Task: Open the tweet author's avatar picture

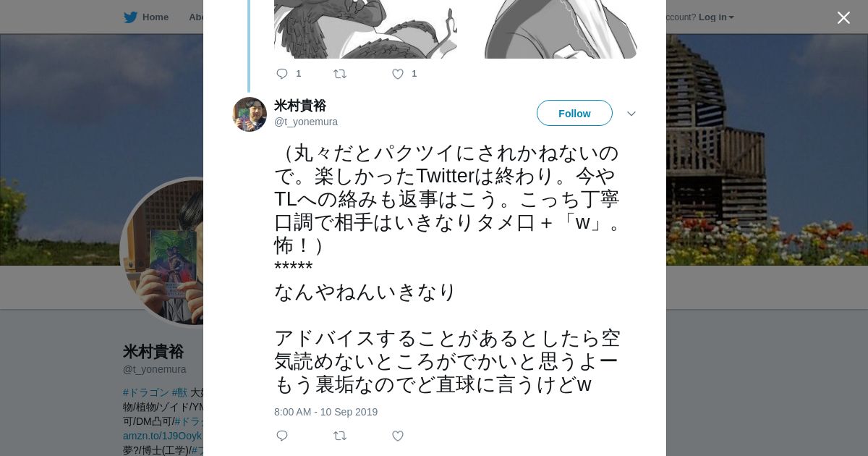Action: click(250, 114)
